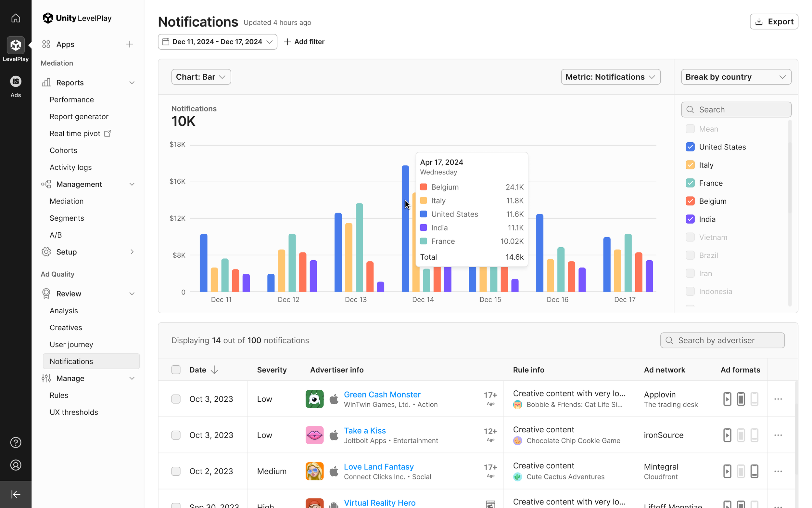Open the Break by country dropdown
Viewport: 812px width, 508px height.
(736, 77)
